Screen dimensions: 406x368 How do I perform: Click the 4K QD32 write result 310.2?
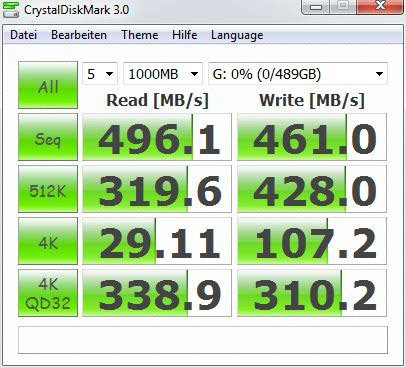click(x=312, y=293)
